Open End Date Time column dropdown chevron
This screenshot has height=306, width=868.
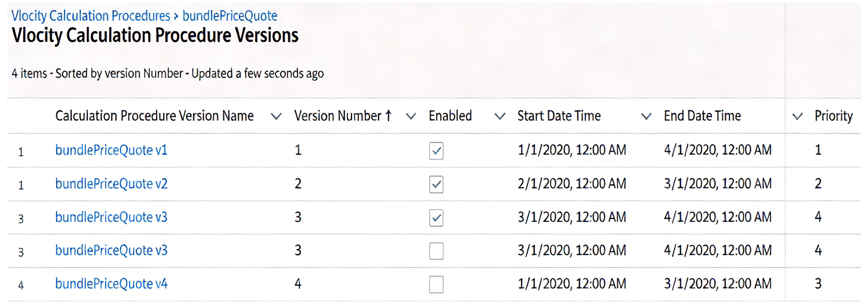click(x=797, y=117)
